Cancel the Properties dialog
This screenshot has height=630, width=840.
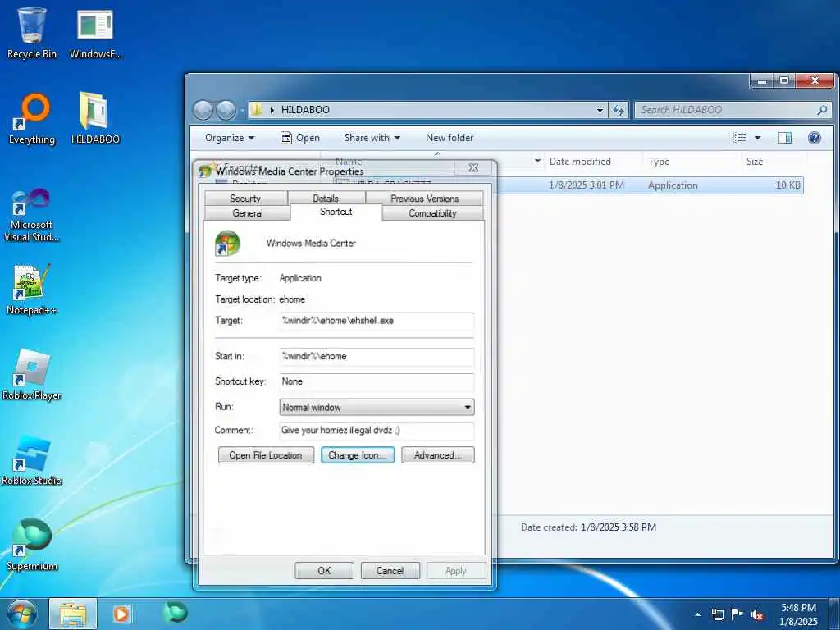coord(390,571)
